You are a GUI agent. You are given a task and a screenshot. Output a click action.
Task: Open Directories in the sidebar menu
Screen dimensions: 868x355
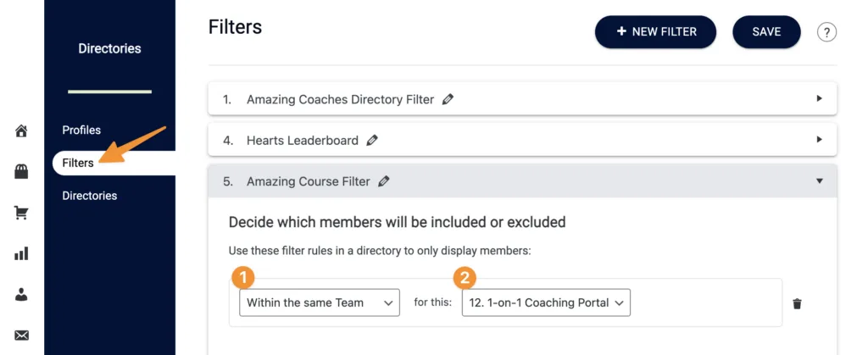[89, 196]
